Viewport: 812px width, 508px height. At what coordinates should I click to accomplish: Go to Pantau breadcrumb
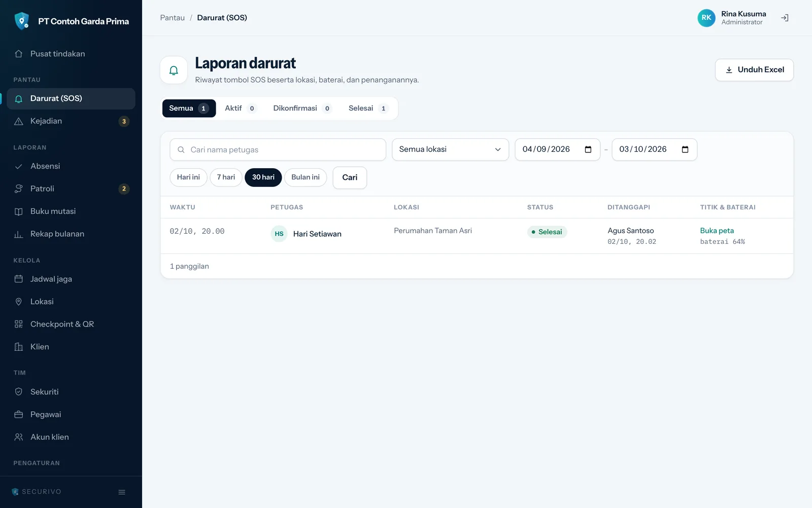pos(173,18)
